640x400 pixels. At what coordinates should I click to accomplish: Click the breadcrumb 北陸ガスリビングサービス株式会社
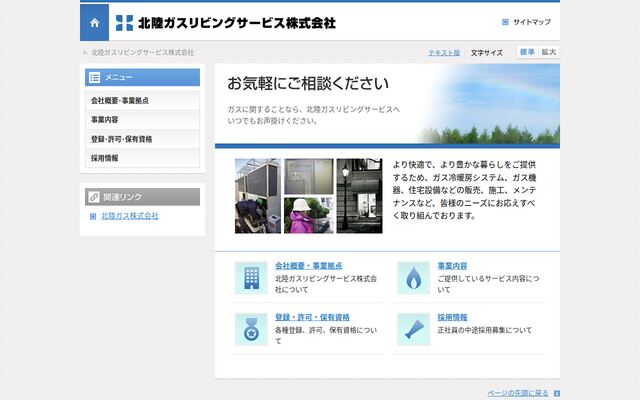[x=142, y=52]
